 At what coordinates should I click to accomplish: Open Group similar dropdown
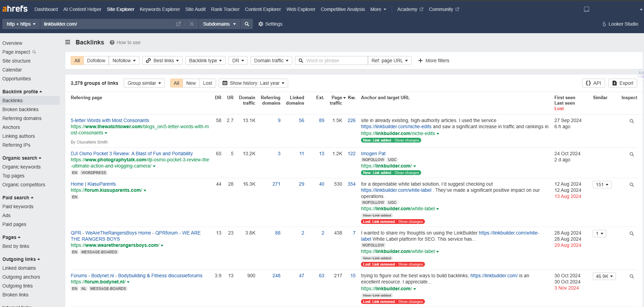pos(144,83)
